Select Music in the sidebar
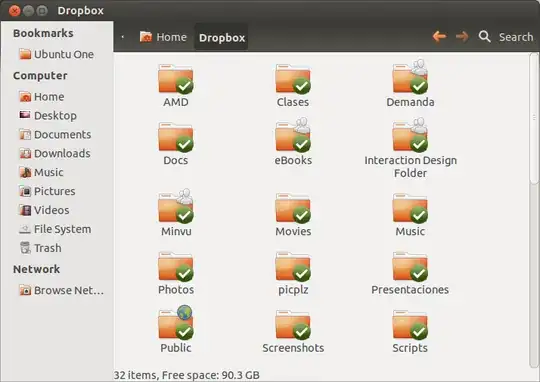Image resolution: width=540 pixels, height=382 pixels. pos(49,172)
